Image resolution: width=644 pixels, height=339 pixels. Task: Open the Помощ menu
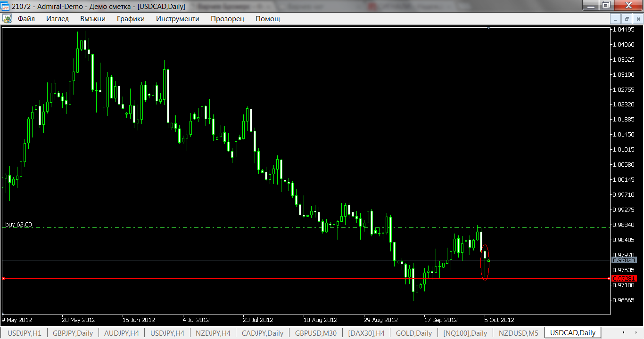(x=268, y=19)
